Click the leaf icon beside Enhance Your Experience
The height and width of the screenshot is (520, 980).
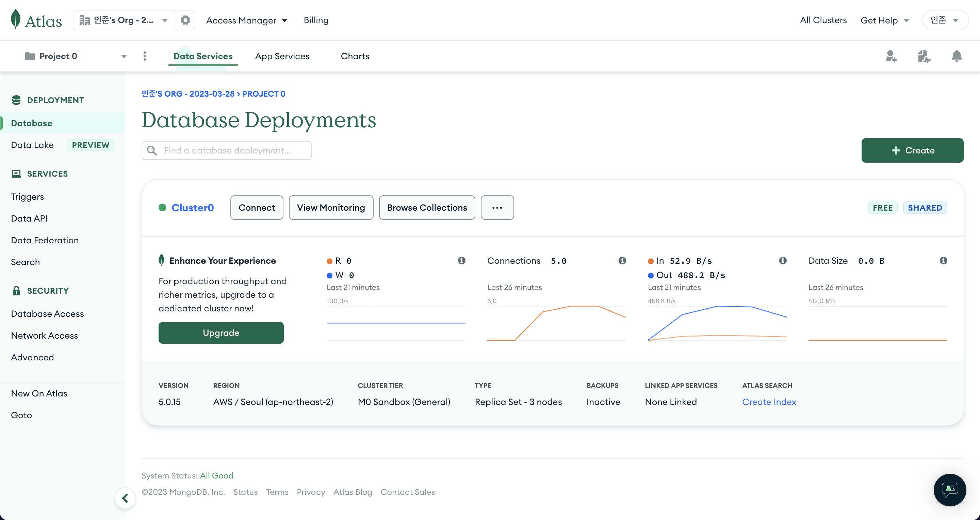click(161, 260)
